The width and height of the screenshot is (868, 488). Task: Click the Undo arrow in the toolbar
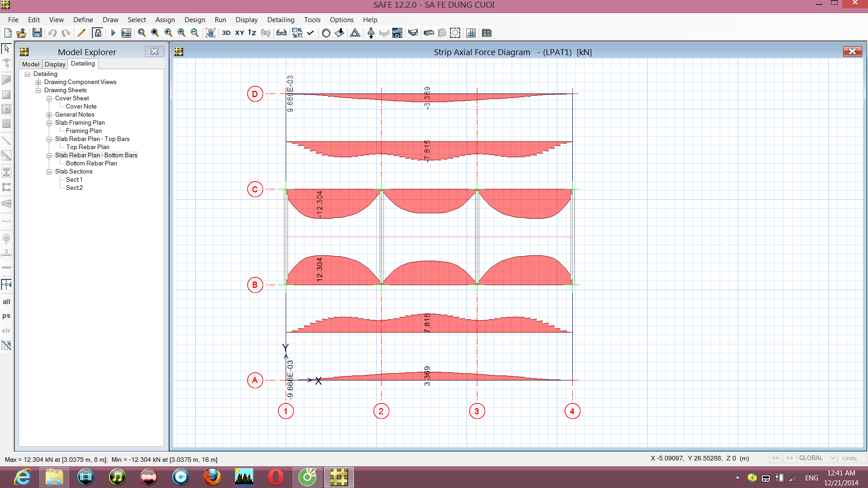pyautogui.click(x=52, y=33)
